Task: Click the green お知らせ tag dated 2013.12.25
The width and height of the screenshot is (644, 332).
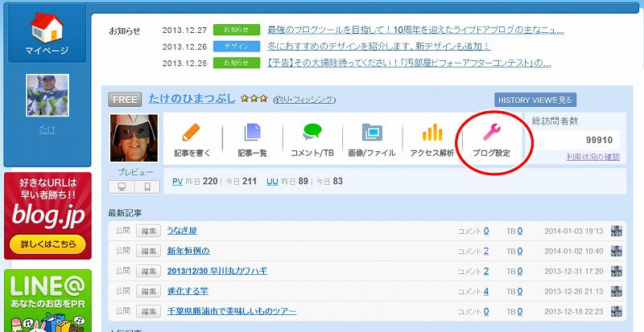Action: click(237, 63)
